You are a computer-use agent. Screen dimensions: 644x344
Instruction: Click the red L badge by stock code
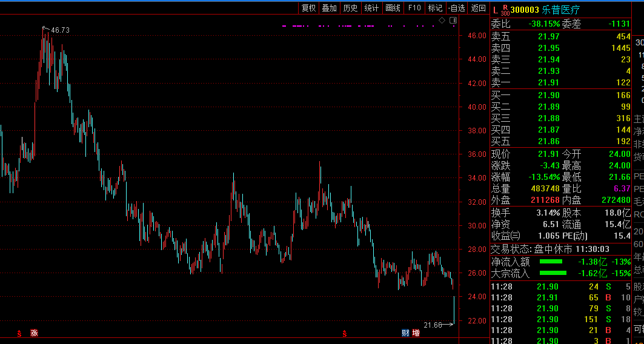[496, 10]
